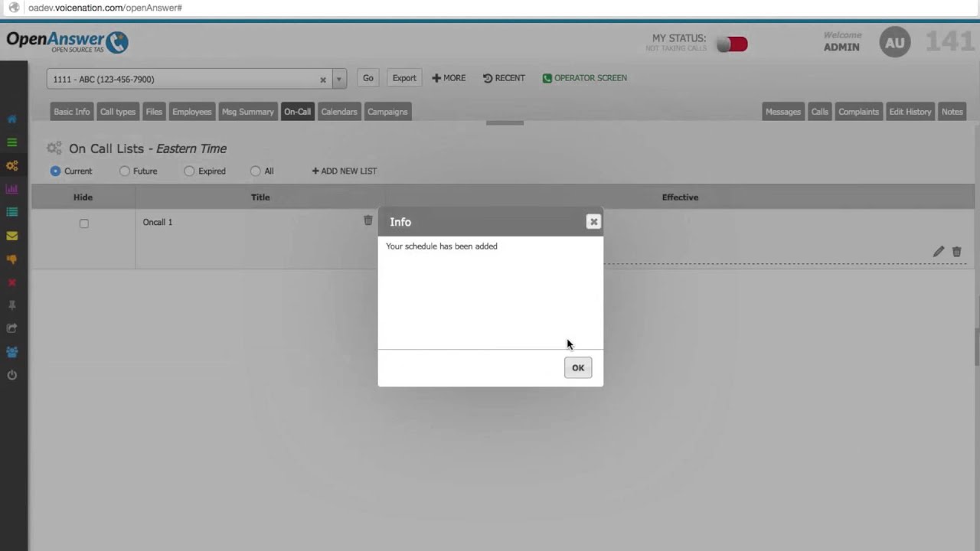Viewport: 980px width, 551px height.
Task: Switch to the Calendars tab
Action: coord(339,112)
